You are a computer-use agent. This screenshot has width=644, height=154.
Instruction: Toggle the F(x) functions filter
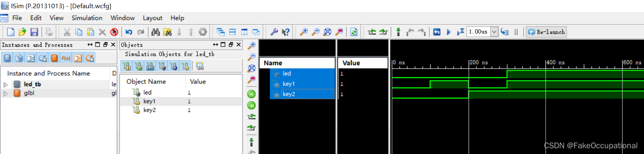66,58
